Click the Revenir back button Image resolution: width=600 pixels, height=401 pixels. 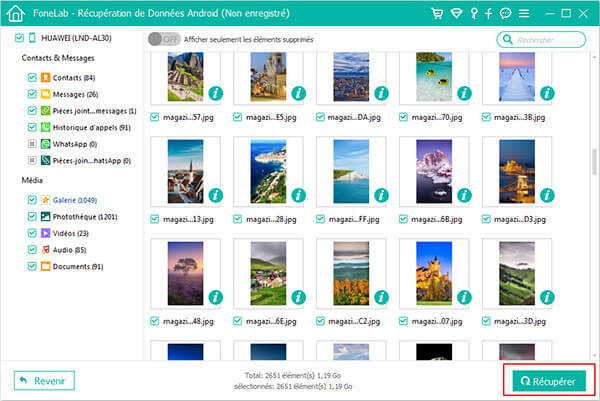coord(44,381)
